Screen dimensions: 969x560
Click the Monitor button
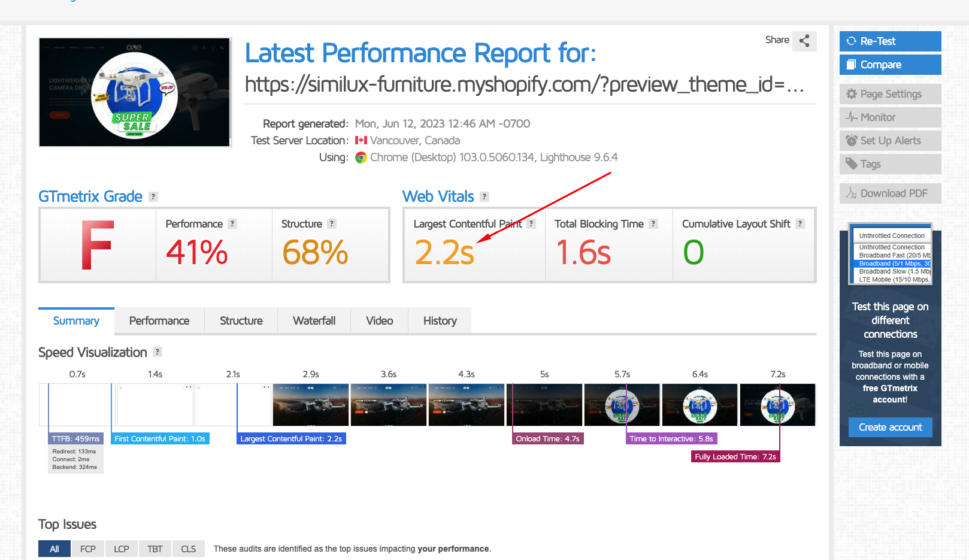(890, 117)
